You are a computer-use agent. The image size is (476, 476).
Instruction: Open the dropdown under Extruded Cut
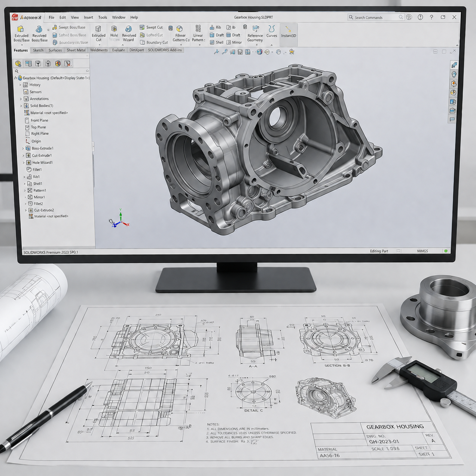(x=99, y=45)
